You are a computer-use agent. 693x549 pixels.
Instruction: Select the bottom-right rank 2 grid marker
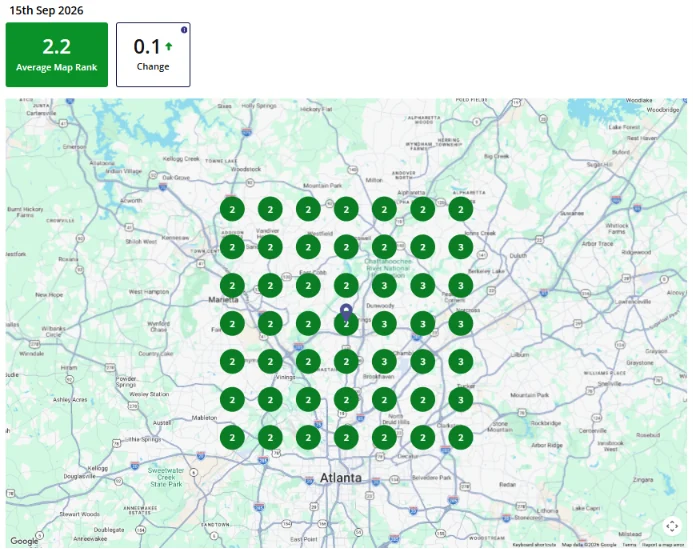point(461,438)
